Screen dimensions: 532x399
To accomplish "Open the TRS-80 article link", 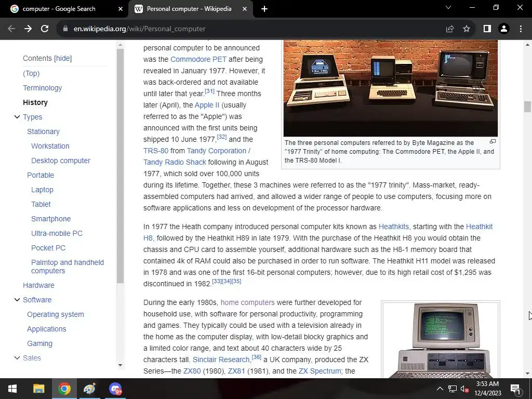I will click(x=156, y=151).
